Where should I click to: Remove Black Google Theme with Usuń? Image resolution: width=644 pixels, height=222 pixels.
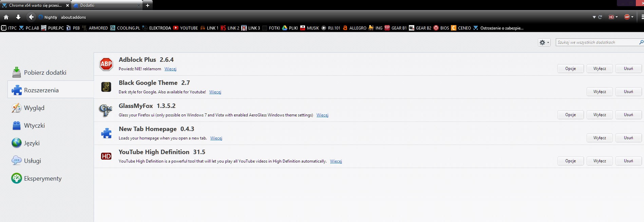(628, 92)
